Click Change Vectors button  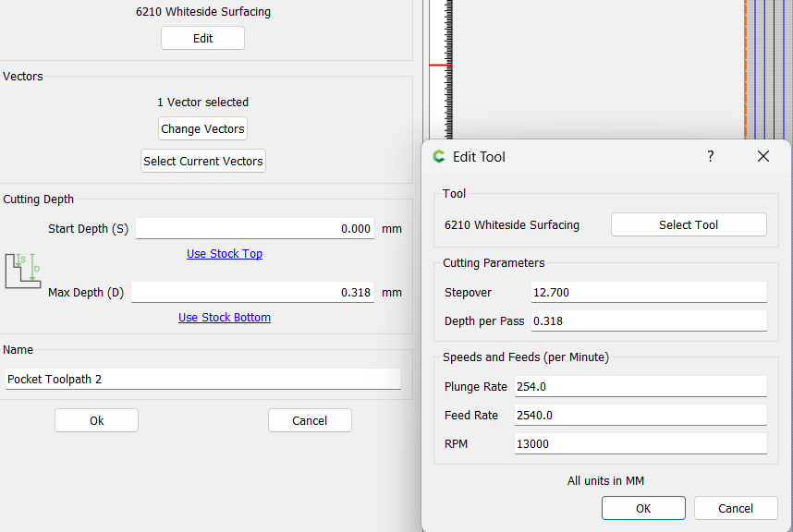pyautogui.click(x=202, y=128)
